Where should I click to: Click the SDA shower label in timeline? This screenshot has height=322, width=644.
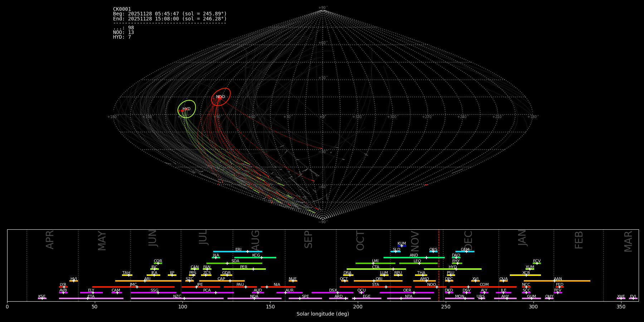click(x=235, y=261)
